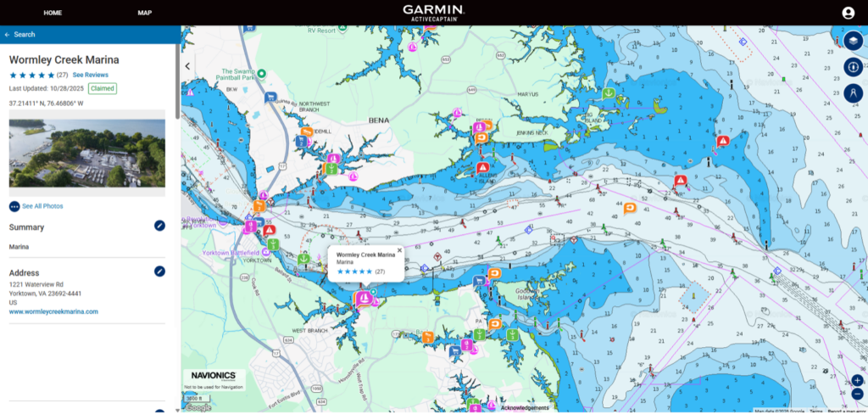
Task: Select blue shopping cart marker near Guinea Rd
Action: (270, 98)
